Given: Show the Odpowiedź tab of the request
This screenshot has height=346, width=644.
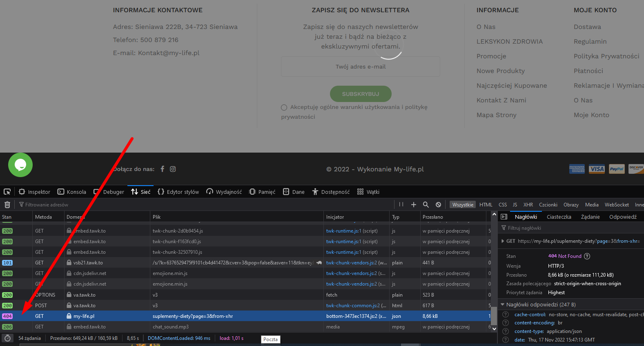Looking at the screenshot, I should click(x=623, y=217).
